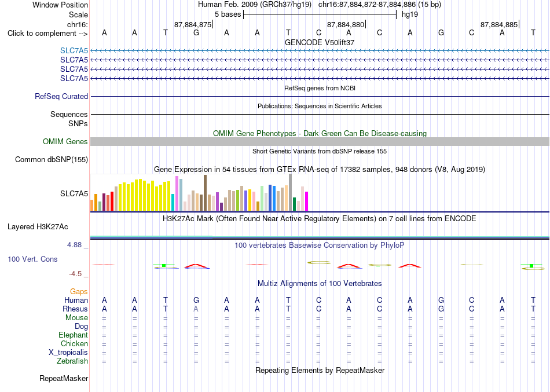Open 'Multiz Alignments of 100 Vertebrates' title
The image size is (550, 392).
(x=320, y=284)
